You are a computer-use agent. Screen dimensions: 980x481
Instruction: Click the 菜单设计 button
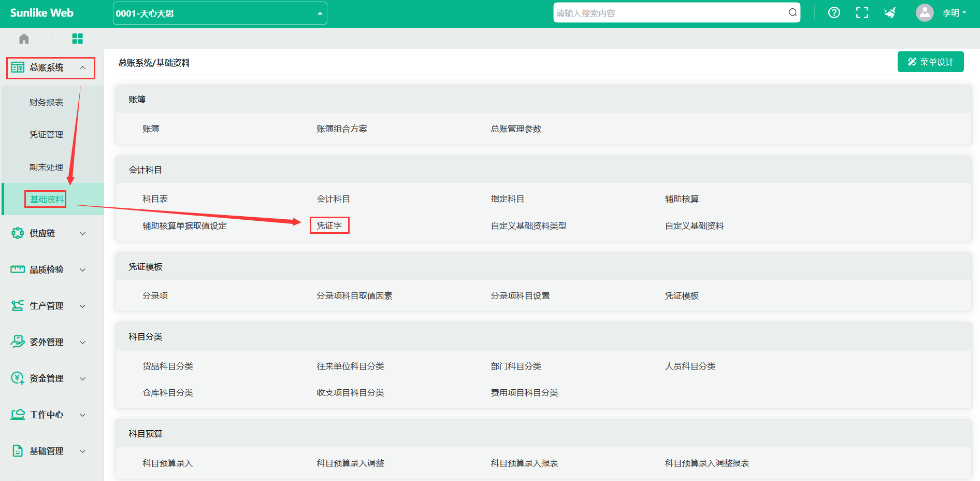tap(930, 62)
